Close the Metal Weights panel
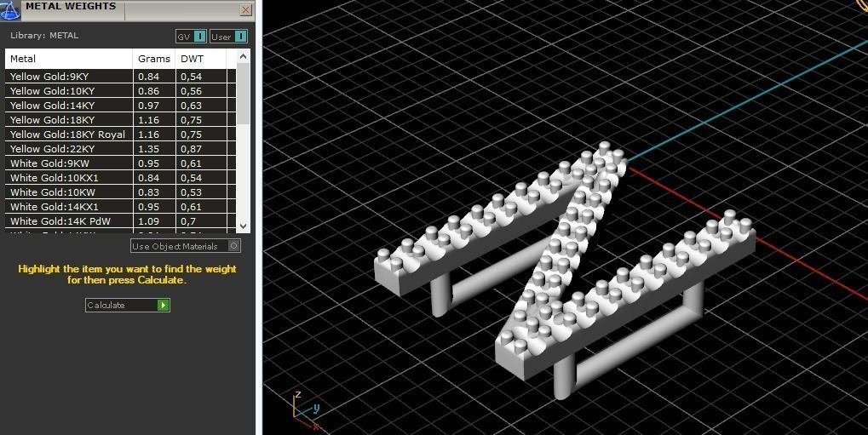The image size is (868, 435). pyautogui.click(x=246, y=10)
